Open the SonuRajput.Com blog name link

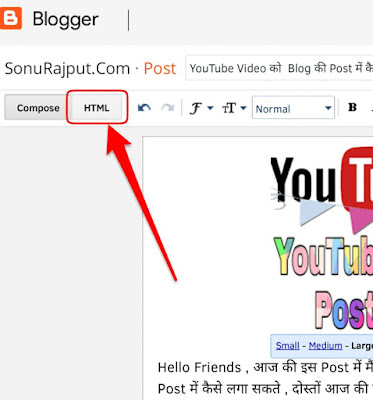point(67,69)
